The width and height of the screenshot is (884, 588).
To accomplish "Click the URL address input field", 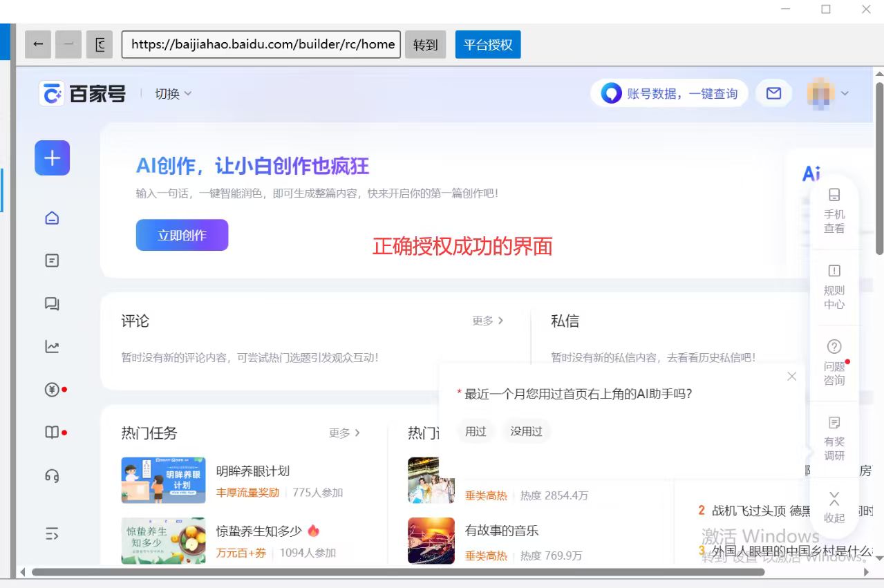I will (261, 45).
